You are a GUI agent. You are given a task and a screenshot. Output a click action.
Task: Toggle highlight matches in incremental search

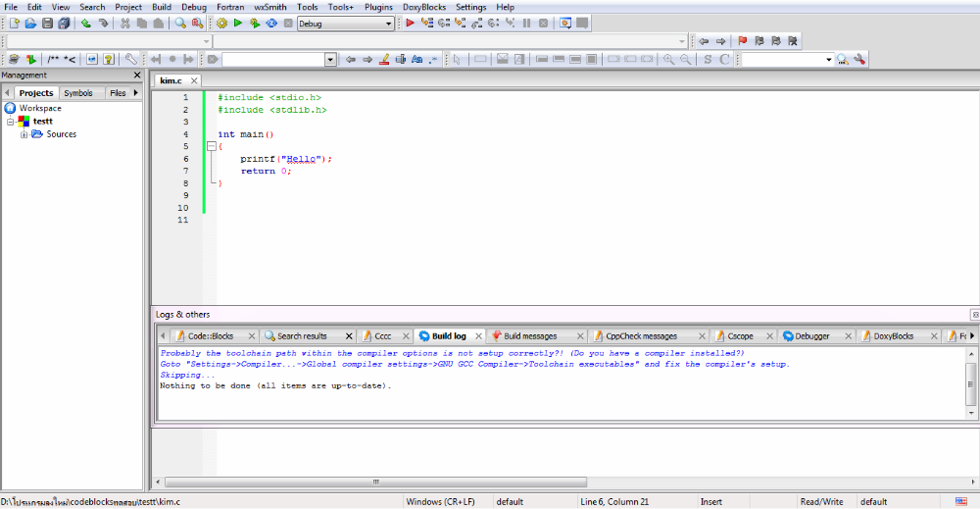tap(384, 60)
